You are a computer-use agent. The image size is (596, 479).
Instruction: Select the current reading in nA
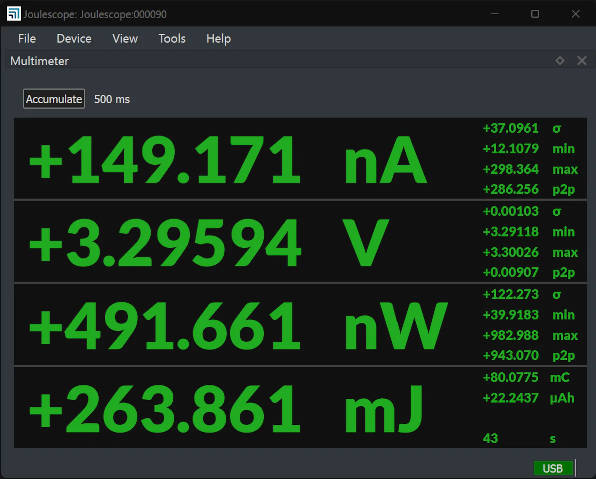click(x=228, y=160)
